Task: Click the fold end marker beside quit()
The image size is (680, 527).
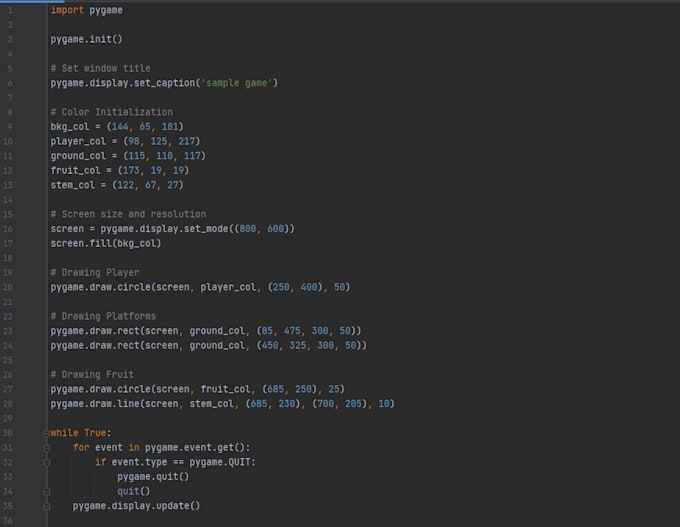Action: 46,491
